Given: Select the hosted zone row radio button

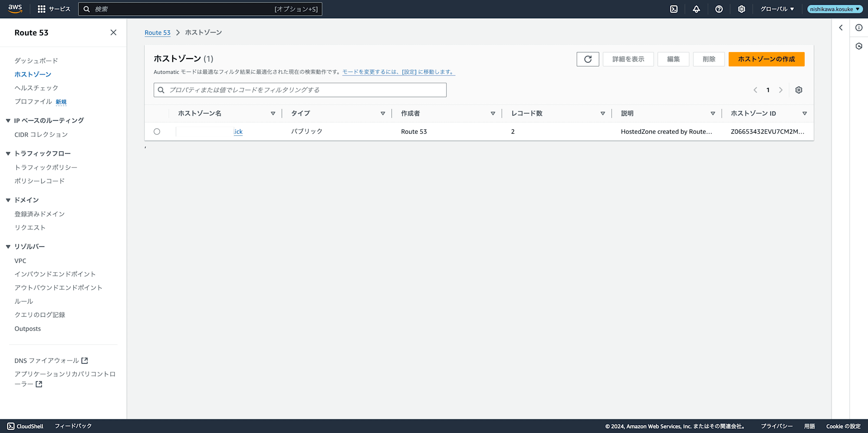Looking at the screenshot, I should coord(157,131).
